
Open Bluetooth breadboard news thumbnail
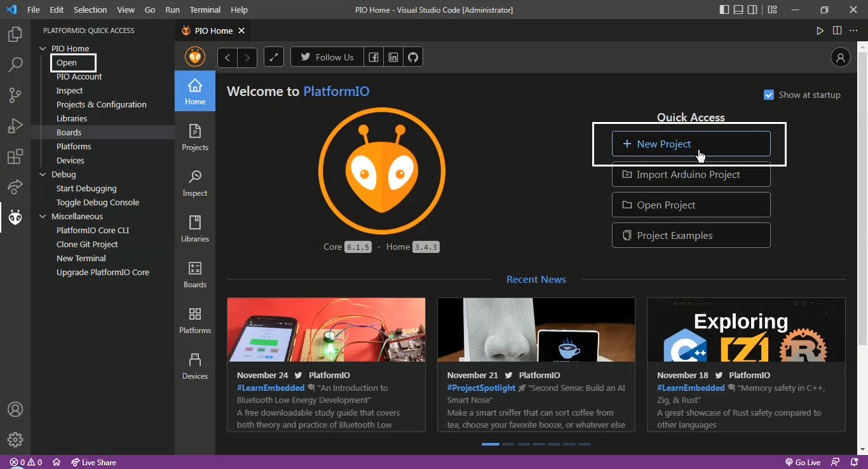pyautogui.click(x=326, y=330)
